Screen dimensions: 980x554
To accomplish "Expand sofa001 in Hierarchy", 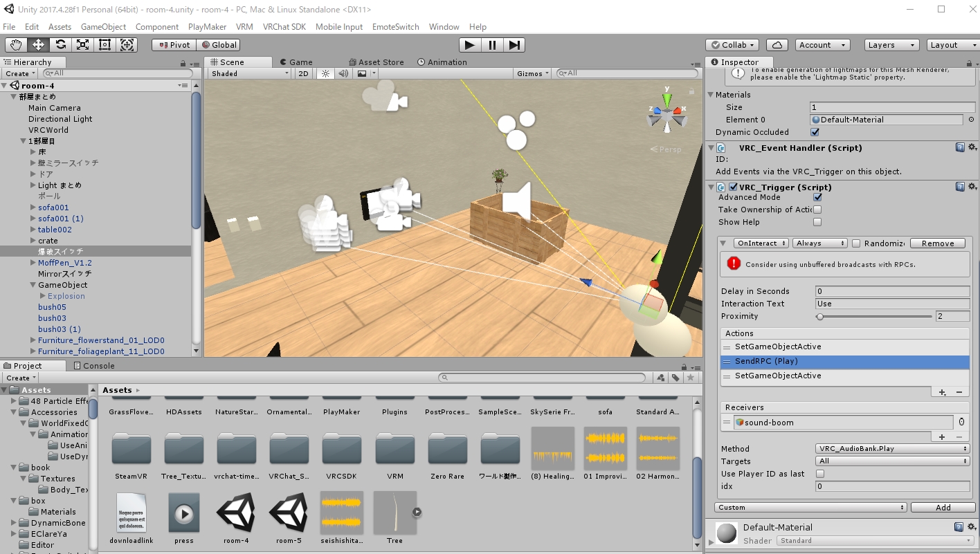I will coord(33,207).
